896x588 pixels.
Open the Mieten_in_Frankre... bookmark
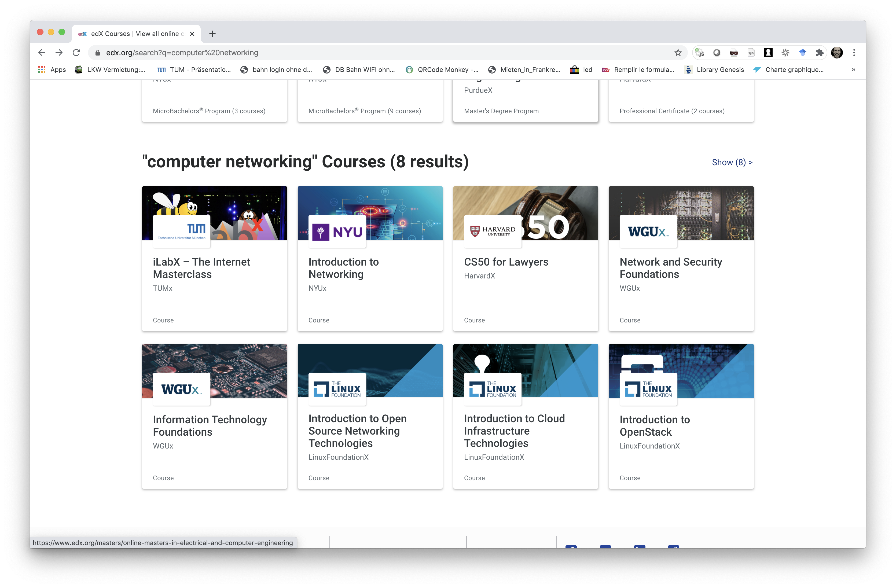pos(524,70)
